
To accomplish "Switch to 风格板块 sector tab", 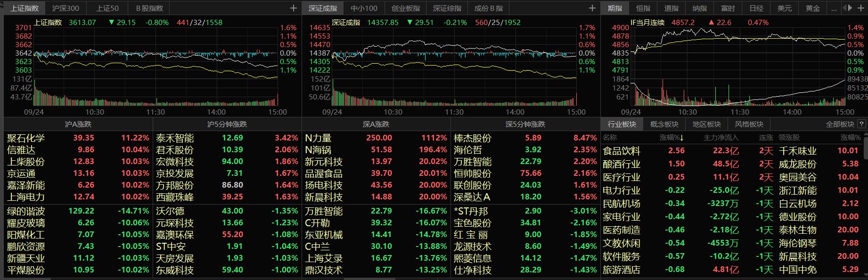I will click(x=749, y=124).
